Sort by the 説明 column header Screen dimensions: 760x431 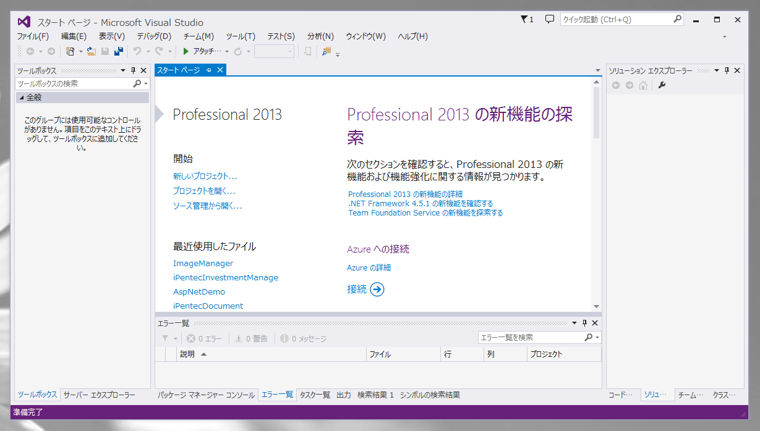273,354
